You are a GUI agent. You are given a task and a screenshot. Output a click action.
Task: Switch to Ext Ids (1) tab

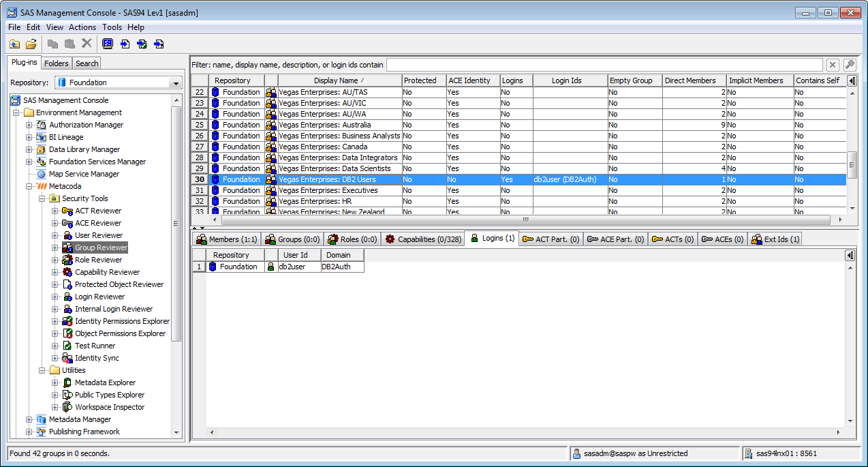point(775,239)
